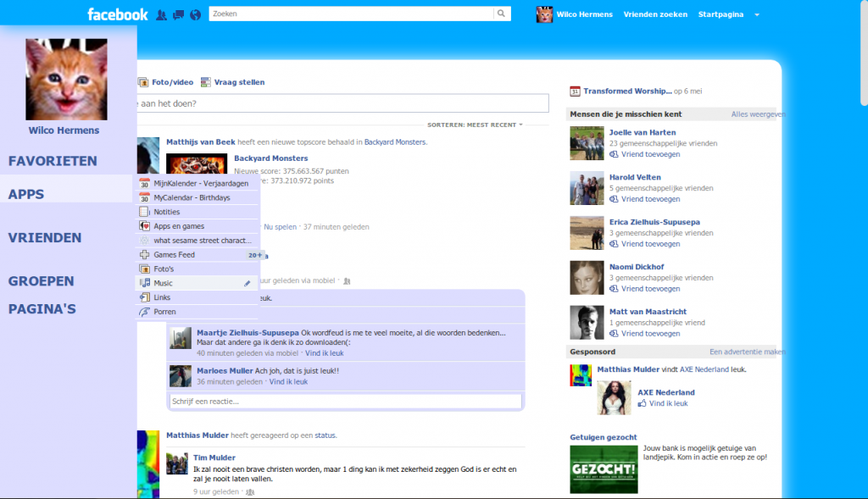Open Wilco Hermens' small top-bar avatar
This screenshot has height=499, width=868.
pyautogui.click(x=544, y=14)
